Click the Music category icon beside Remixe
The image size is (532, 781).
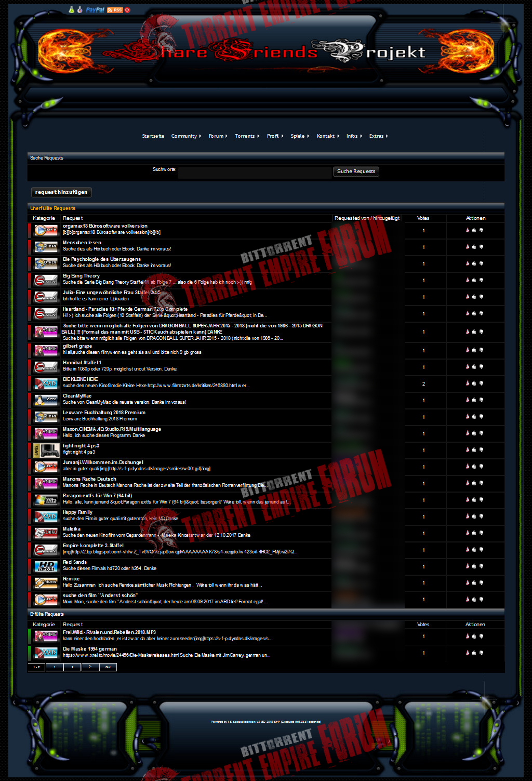coord(46,583)
